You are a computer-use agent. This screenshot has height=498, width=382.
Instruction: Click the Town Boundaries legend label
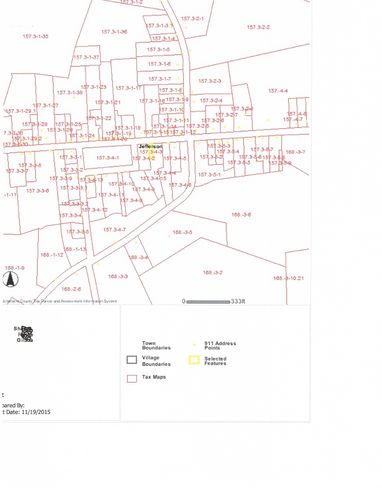click(156, 345)
